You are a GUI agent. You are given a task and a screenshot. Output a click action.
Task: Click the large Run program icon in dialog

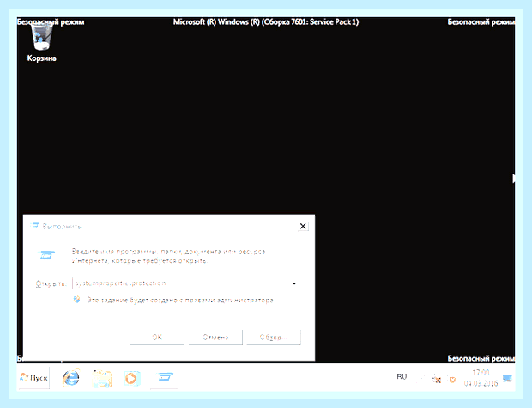point(46,255)
